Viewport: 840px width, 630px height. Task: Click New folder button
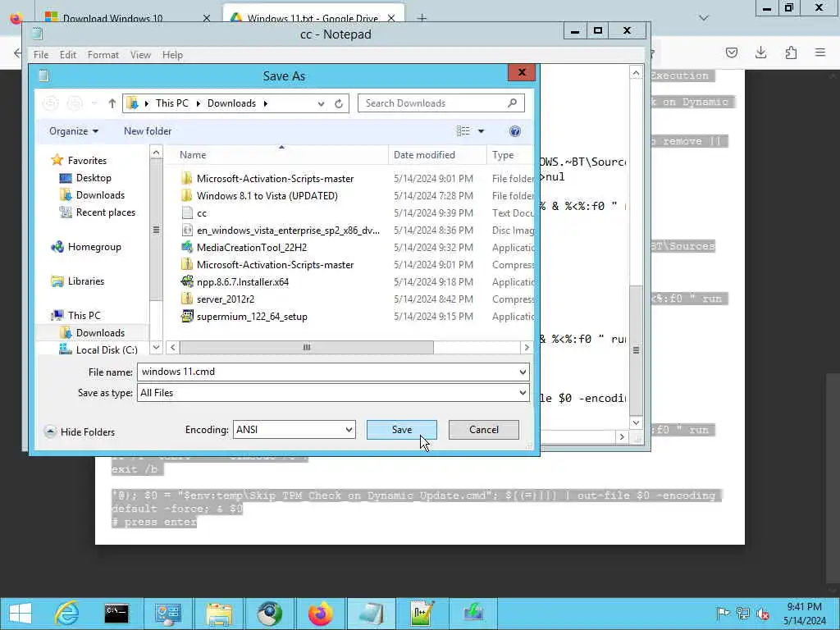(148, 131)
